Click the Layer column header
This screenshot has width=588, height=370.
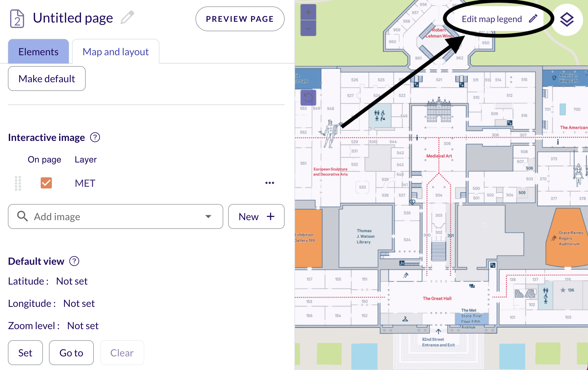(x=86, y=159)
